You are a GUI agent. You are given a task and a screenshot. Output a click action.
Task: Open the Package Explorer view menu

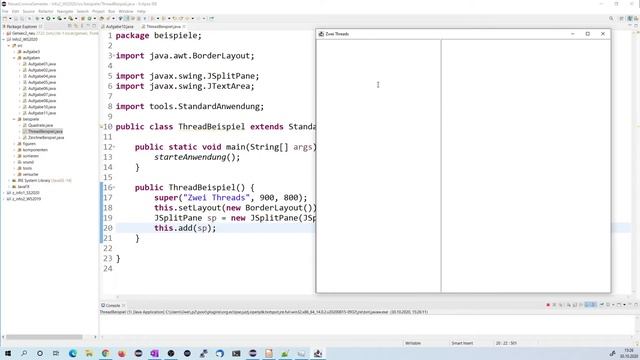point(82,27)
